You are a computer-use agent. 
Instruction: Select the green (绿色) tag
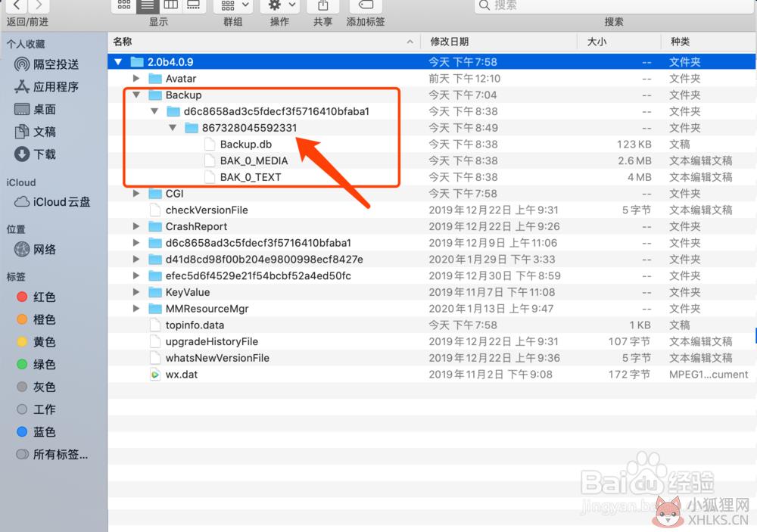coord(36,365)
